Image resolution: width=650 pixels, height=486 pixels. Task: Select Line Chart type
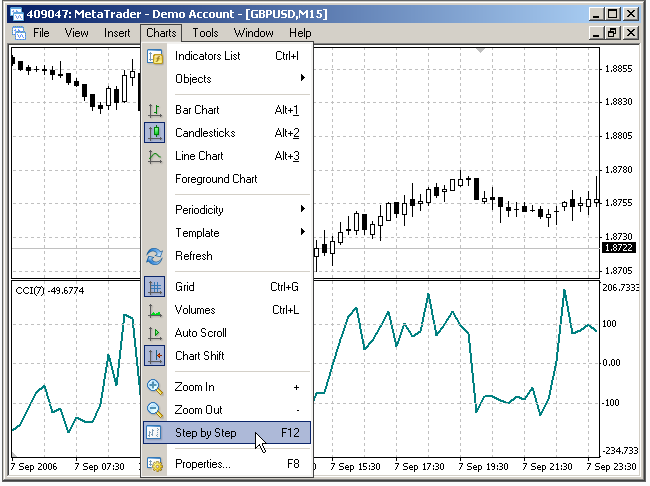pyautogui.click(x=227, y=156)
